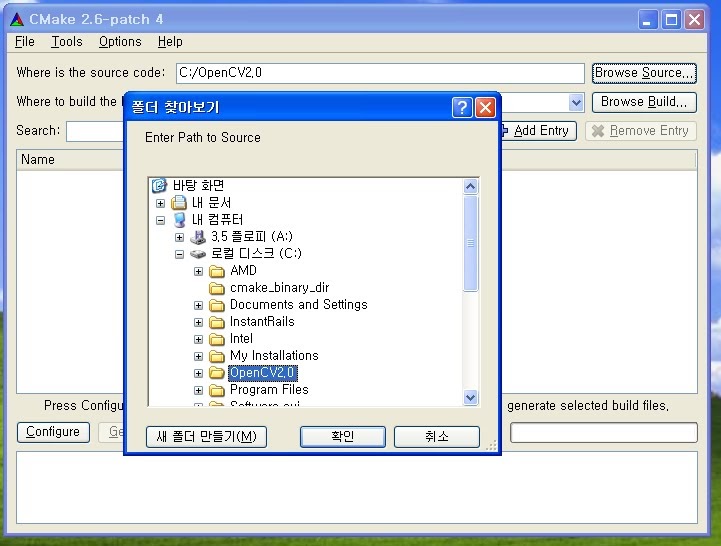Image resolution: width=721 pixels, height=546 pixels.
Task: Select the My Installations folder name
Action: [x=274, y=356]
